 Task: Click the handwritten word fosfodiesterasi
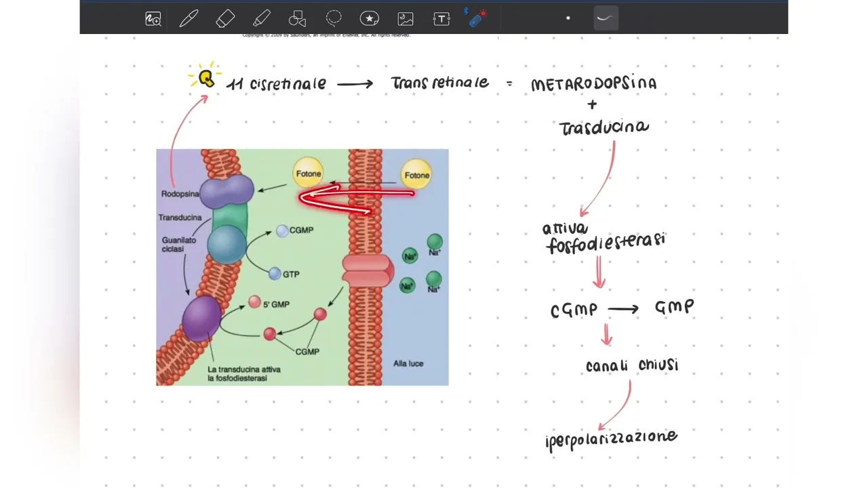pos(606,243)
